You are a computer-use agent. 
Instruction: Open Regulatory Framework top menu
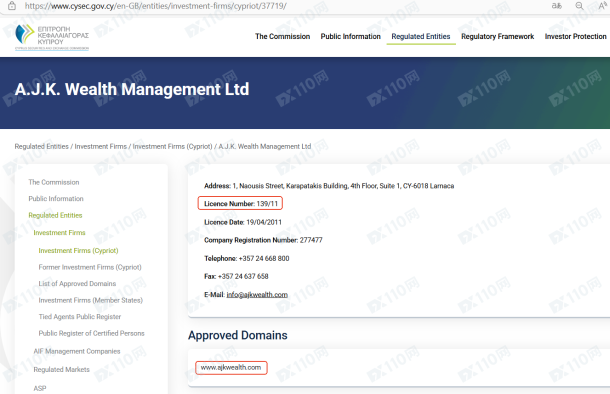[498, 36]
